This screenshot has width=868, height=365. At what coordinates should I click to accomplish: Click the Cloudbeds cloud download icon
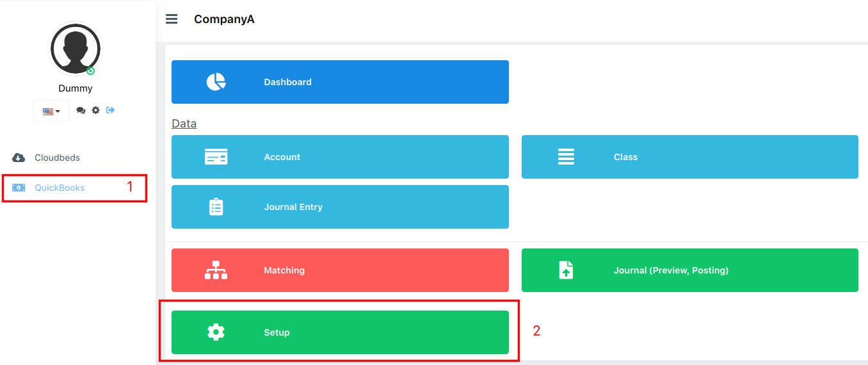click(19, 158)
